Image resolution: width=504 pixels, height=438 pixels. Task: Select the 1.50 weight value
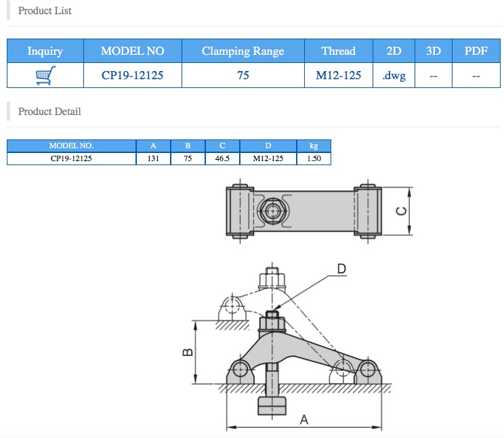(x=314, y=158)
